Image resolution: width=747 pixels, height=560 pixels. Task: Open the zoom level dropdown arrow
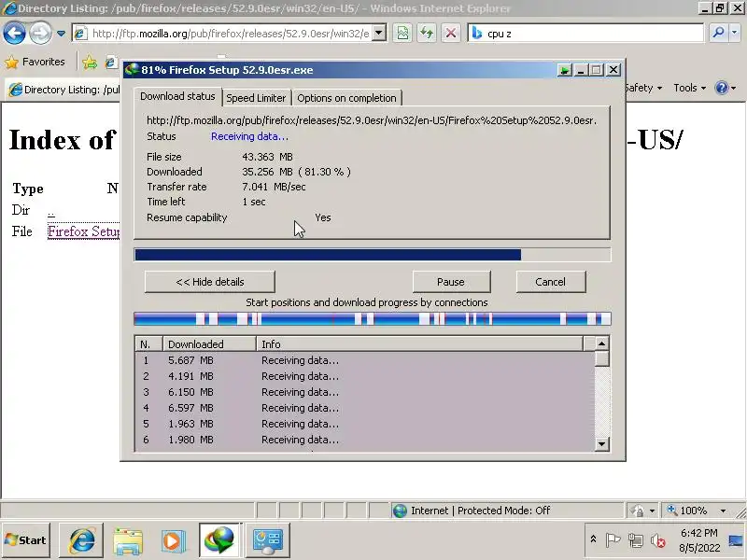[x=723, y=511]
